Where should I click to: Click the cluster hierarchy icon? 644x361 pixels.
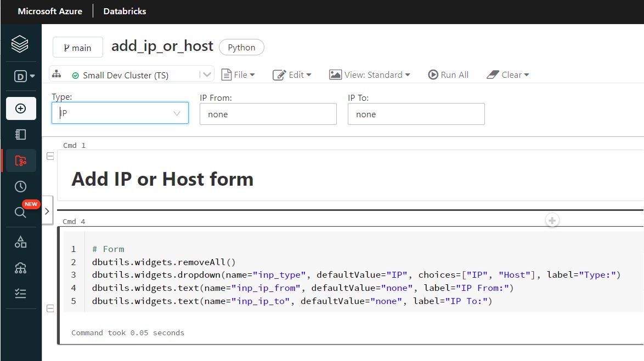[x=57, y=75]
